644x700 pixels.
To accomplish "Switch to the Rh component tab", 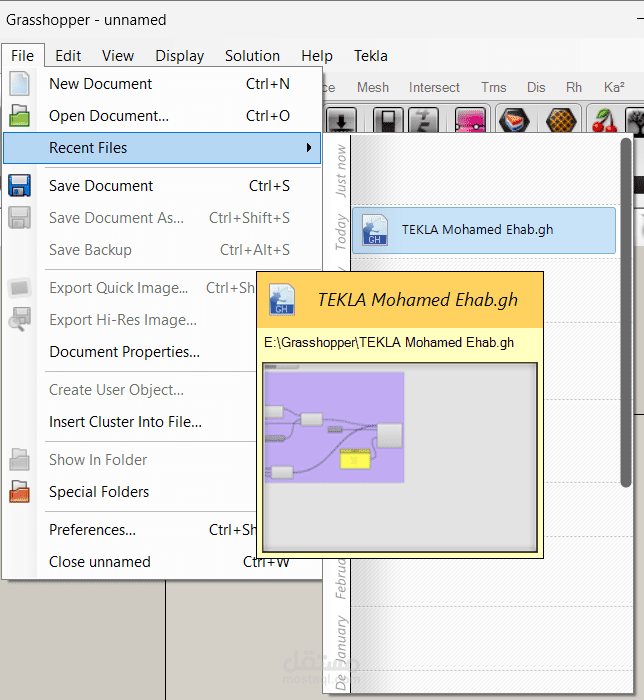I will [574, 88].
